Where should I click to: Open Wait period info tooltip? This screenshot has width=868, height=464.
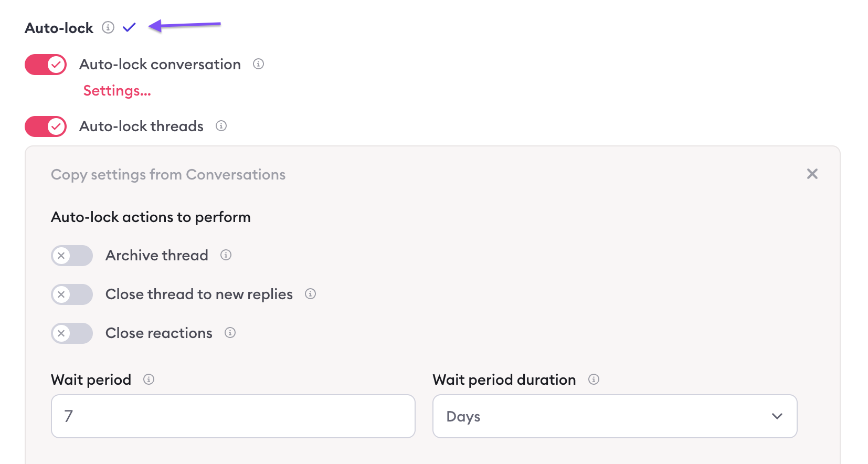tap(149, 379)
